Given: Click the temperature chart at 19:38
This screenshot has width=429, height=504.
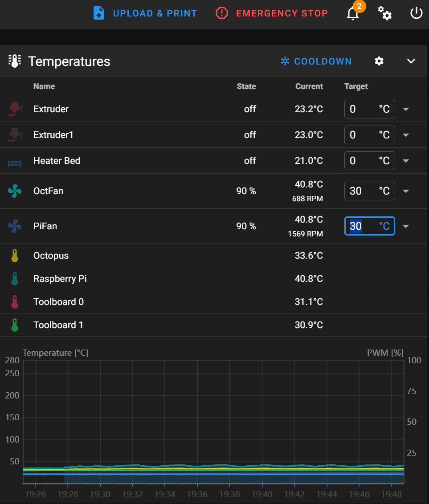Looking at the screenshot, I should (x=229, y=422).
